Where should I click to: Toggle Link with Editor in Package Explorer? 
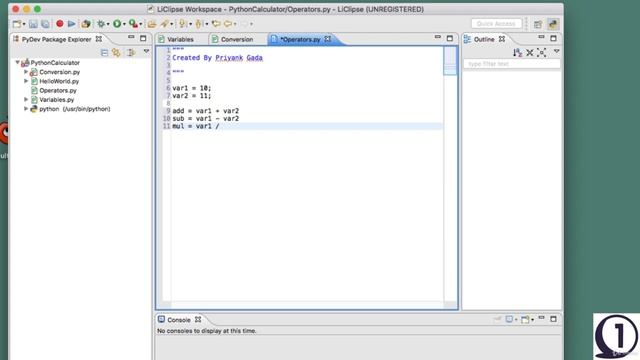click(117, 53)
